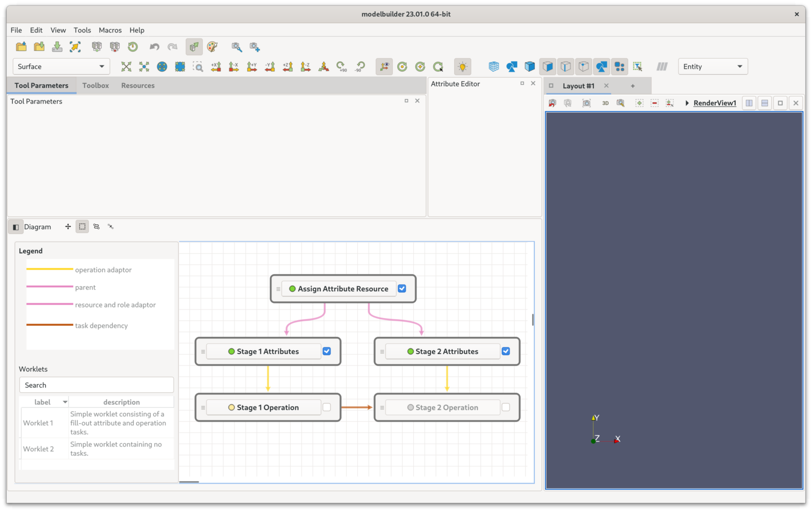812x511 pixels.
Task: Enable the Stage 1 Operation checkbox
Action: (x=327, y=407)
